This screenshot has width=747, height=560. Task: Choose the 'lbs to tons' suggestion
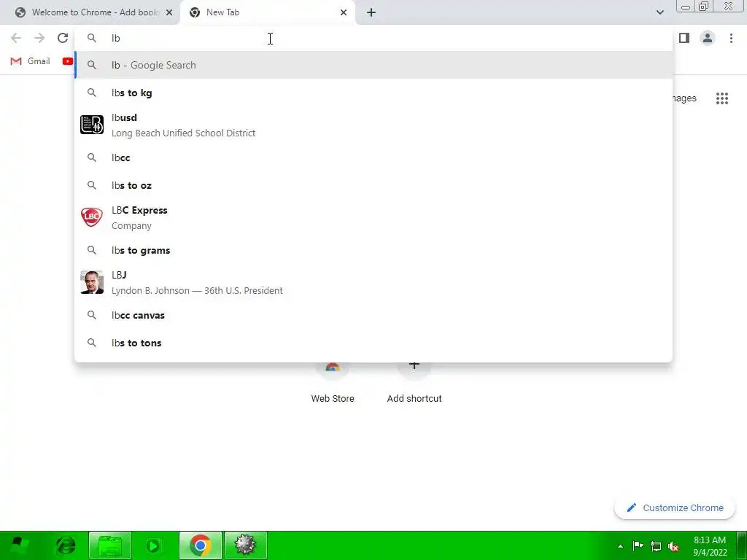pos(373,343)
